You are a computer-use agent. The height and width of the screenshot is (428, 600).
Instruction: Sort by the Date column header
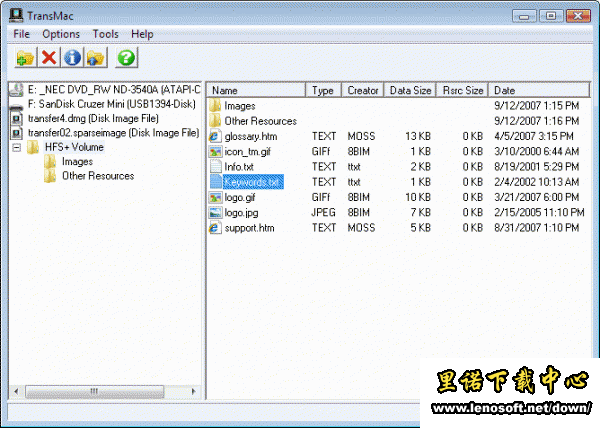pyautogui.click(x=539, y=90)
